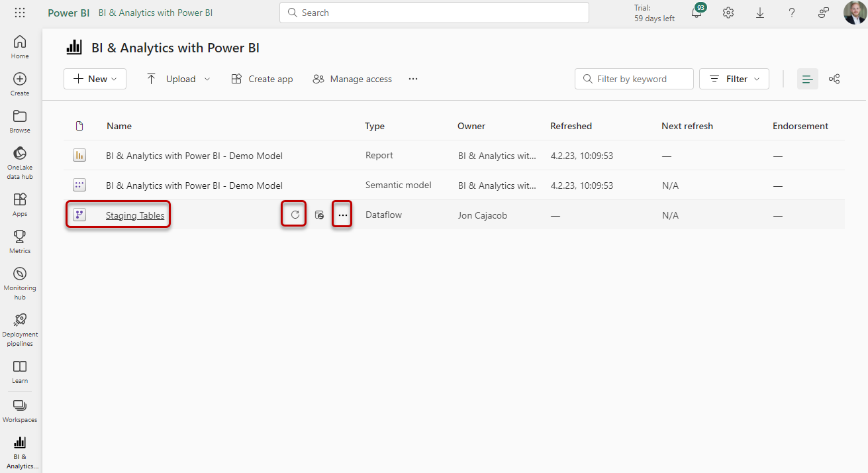868x473 pixels.
Task: Click Manage access button
Action: coord(352,79)
